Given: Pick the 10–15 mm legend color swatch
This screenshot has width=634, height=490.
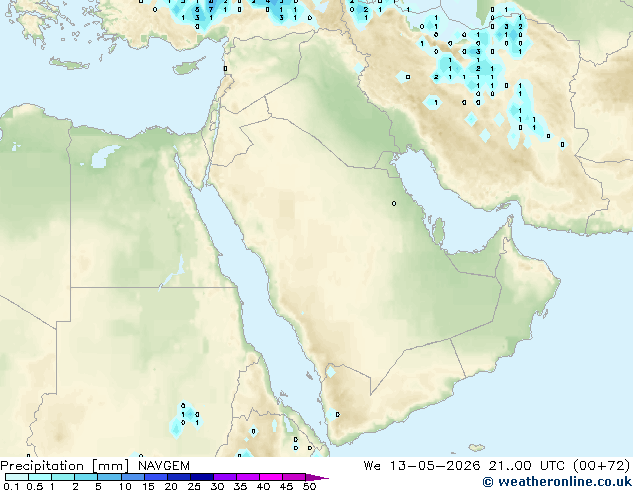Looking at the screenshot, I should point(133,477).
